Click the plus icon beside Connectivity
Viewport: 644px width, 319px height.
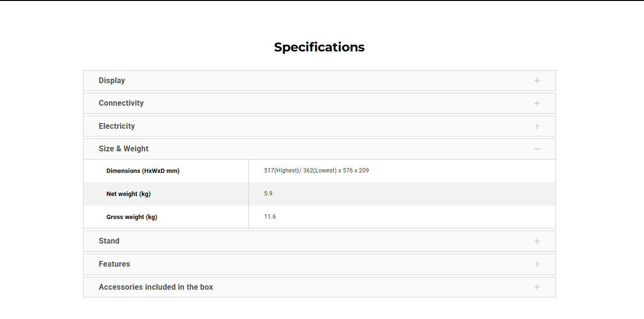tap(537, 103)
